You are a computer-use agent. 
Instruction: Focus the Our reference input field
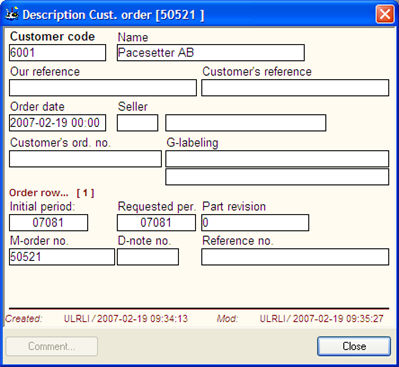point(103,88)
